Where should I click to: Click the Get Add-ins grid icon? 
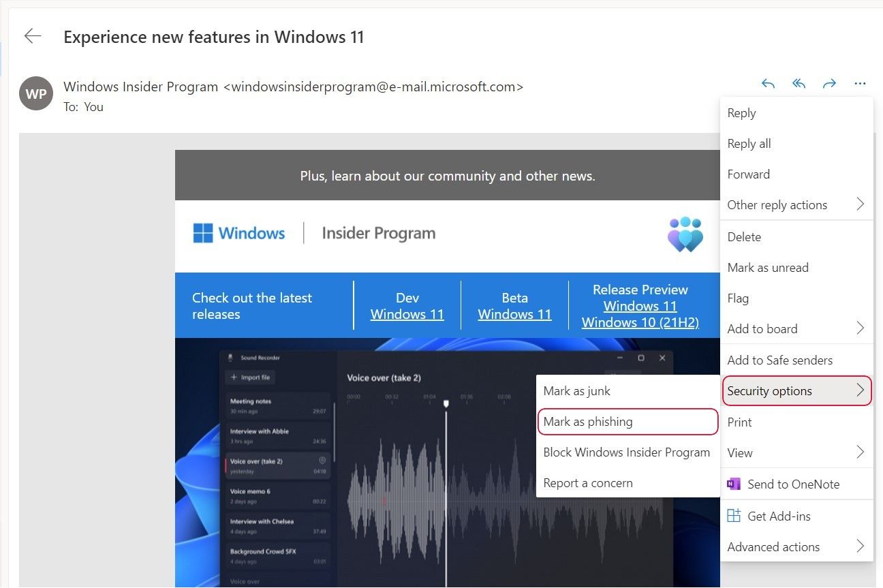[x=734, y=516]
